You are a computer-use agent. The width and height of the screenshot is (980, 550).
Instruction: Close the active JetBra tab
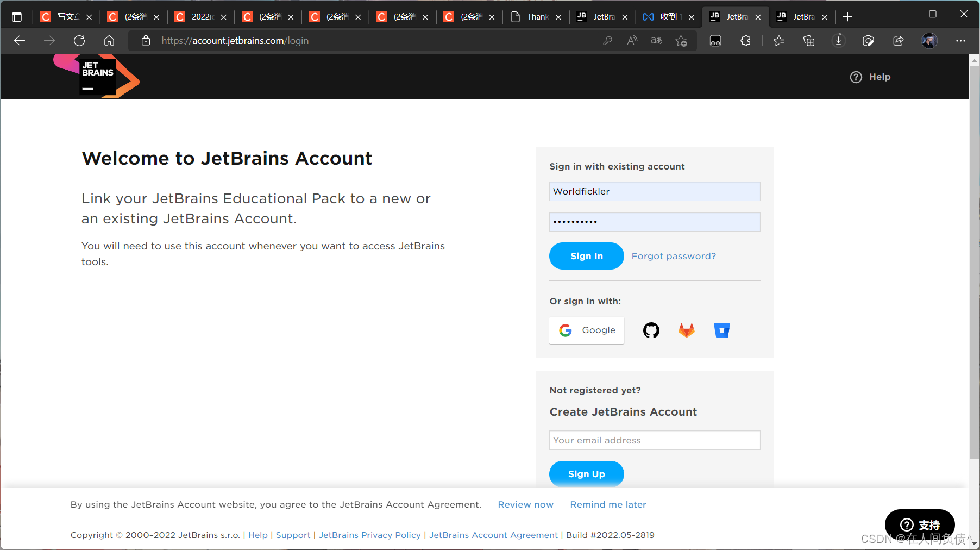tap(758, 17)
